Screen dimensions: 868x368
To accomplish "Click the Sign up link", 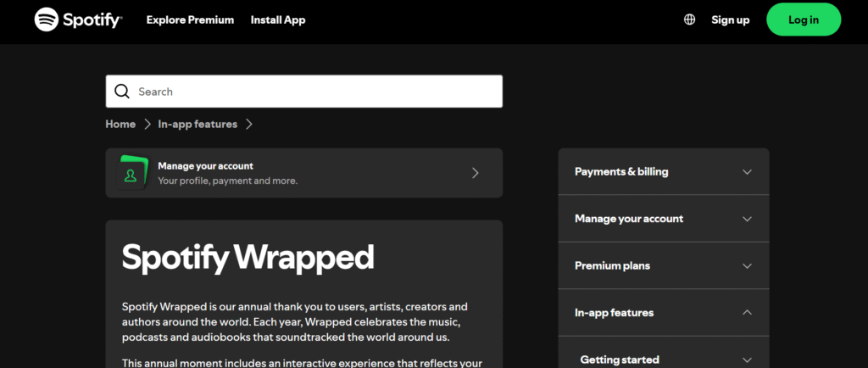I will click(x=730, y=20).
